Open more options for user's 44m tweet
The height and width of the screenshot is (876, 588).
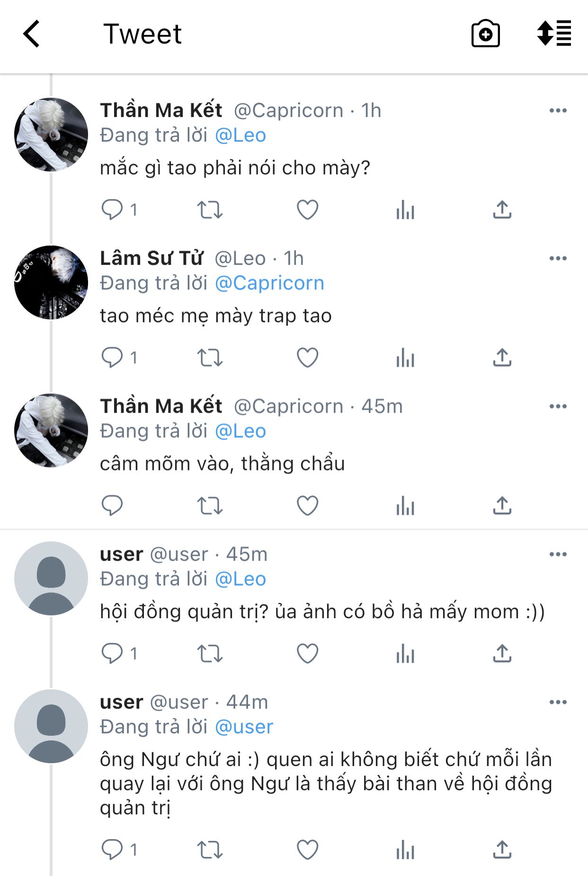pos(558,702)
